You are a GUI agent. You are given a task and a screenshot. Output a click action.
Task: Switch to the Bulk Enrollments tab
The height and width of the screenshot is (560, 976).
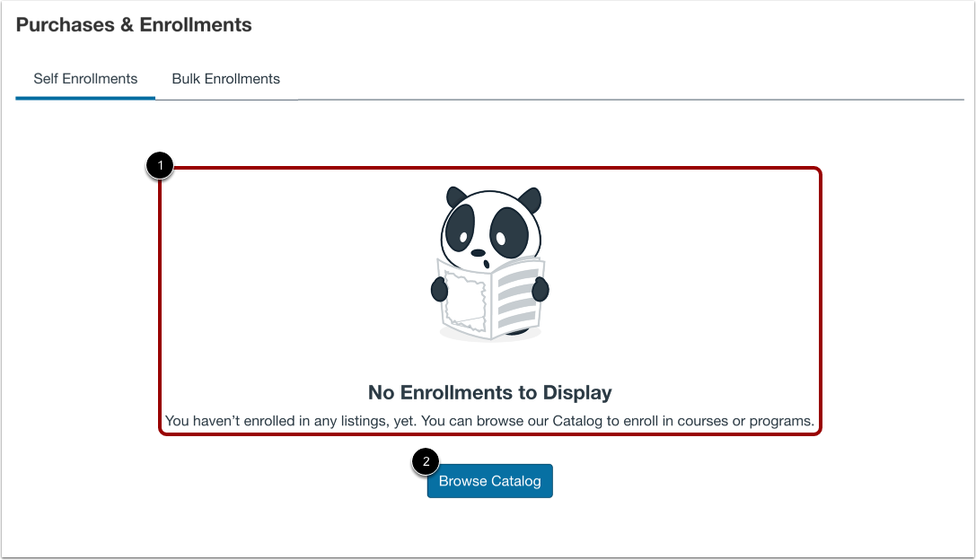[225, 78]
